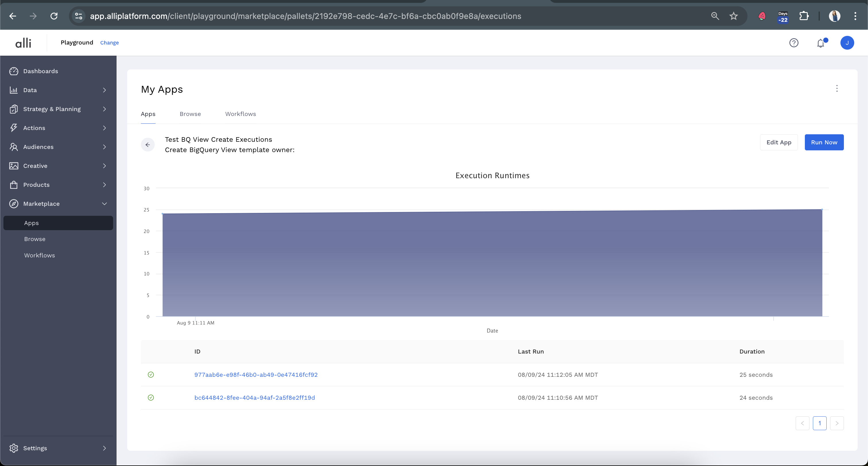The width and height of the screenshot is (868, 466).
Task: Switch to the Workflows tab
Action: click(x=240, y=114)
